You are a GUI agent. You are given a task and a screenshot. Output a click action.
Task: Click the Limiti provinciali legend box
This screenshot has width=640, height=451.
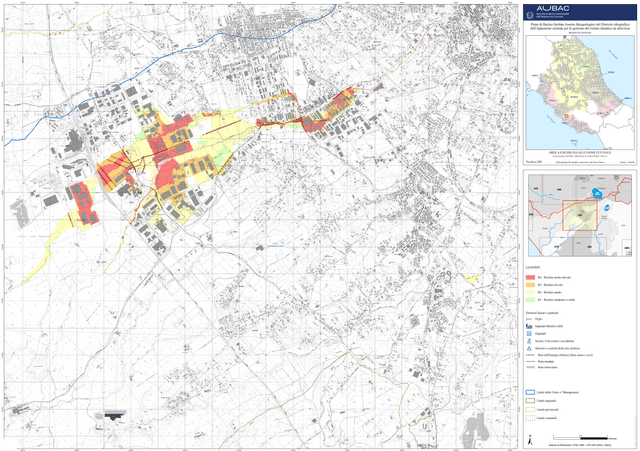click(531, 408)
